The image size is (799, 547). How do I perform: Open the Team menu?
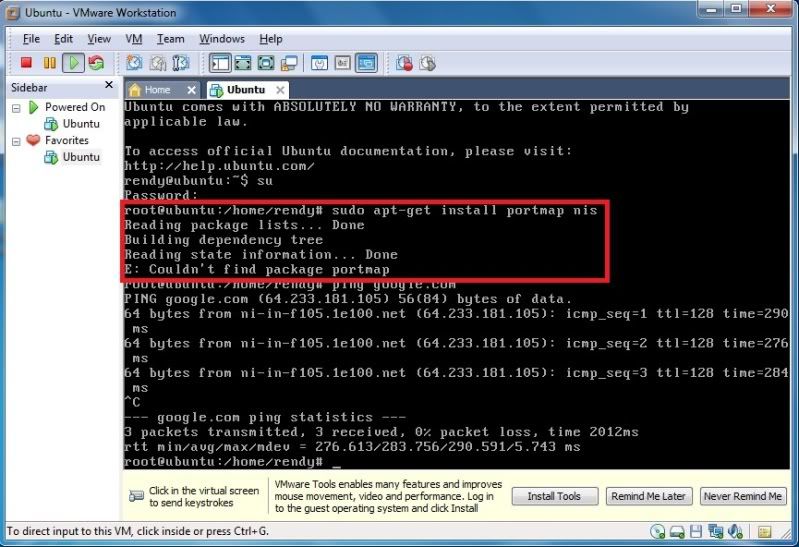170,39
